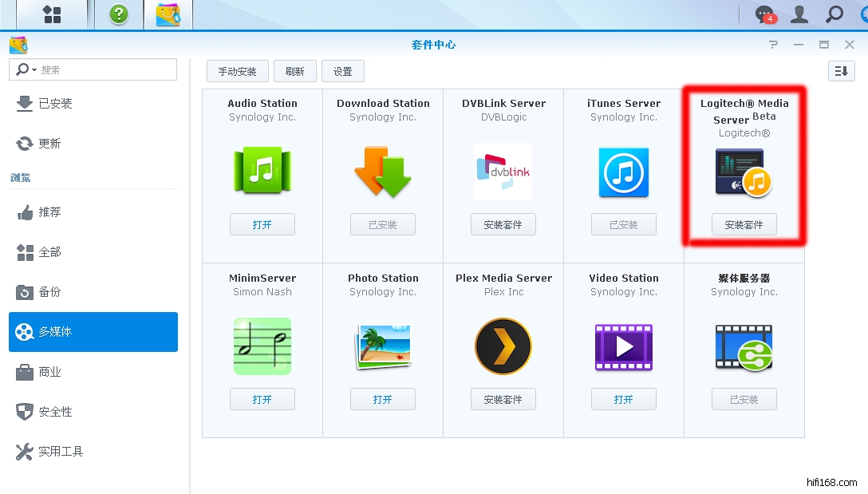Click the Video Station package icon
The width and height of the screenshot is (868, 494).
623,346
